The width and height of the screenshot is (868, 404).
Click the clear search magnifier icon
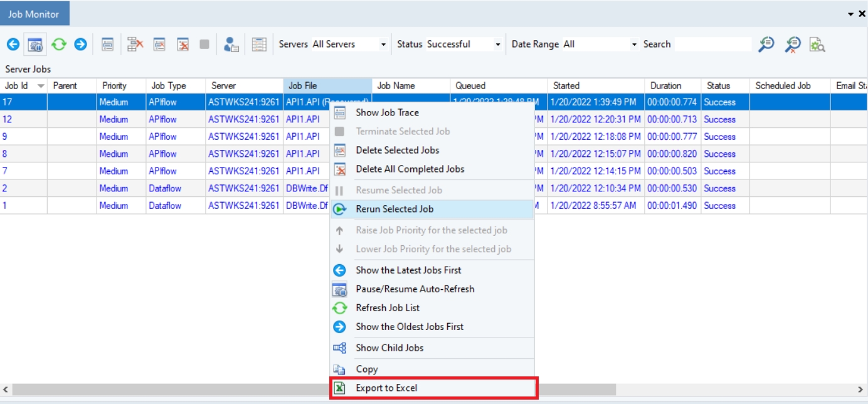[x=793, y=45]
